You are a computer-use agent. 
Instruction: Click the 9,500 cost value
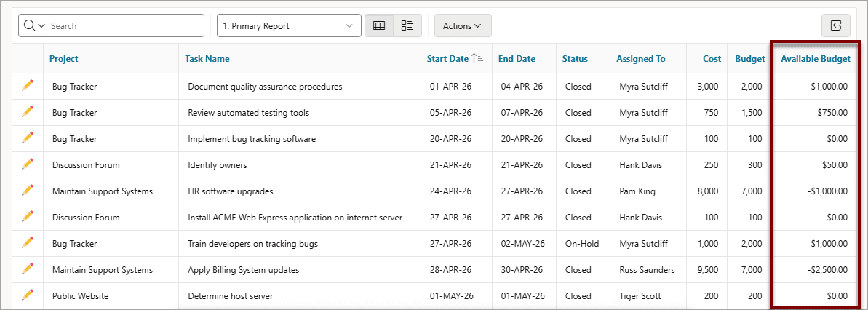[x=707, y=269]
